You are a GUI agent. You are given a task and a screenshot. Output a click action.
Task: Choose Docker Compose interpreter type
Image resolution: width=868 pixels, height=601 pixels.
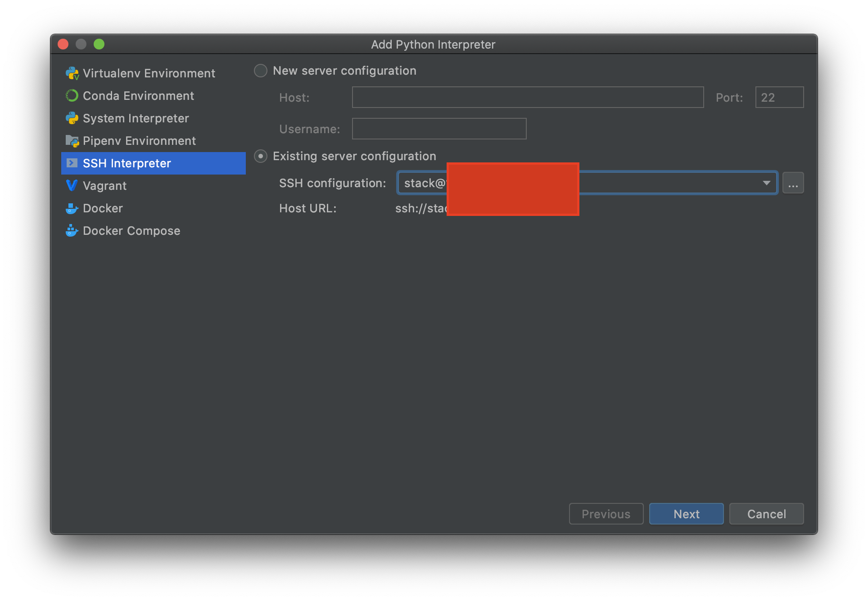click(x=131, y=231)
